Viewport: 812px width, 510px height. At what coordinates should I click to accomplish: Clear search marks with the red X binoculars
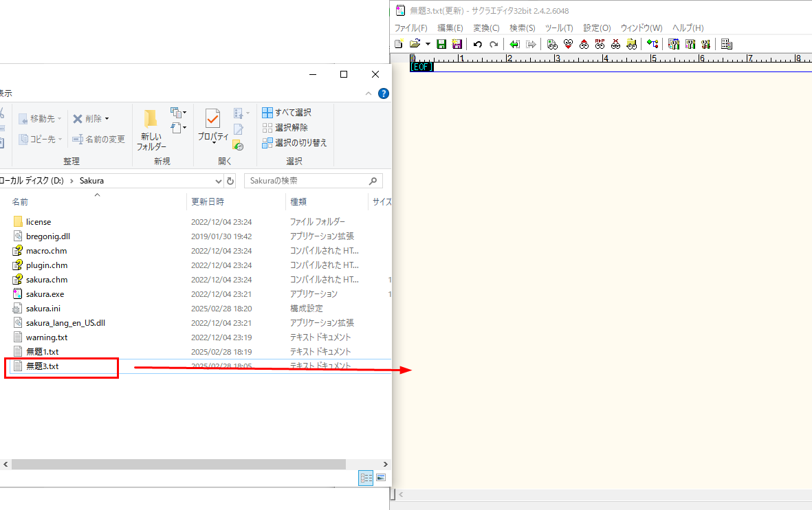pos(616,44)
